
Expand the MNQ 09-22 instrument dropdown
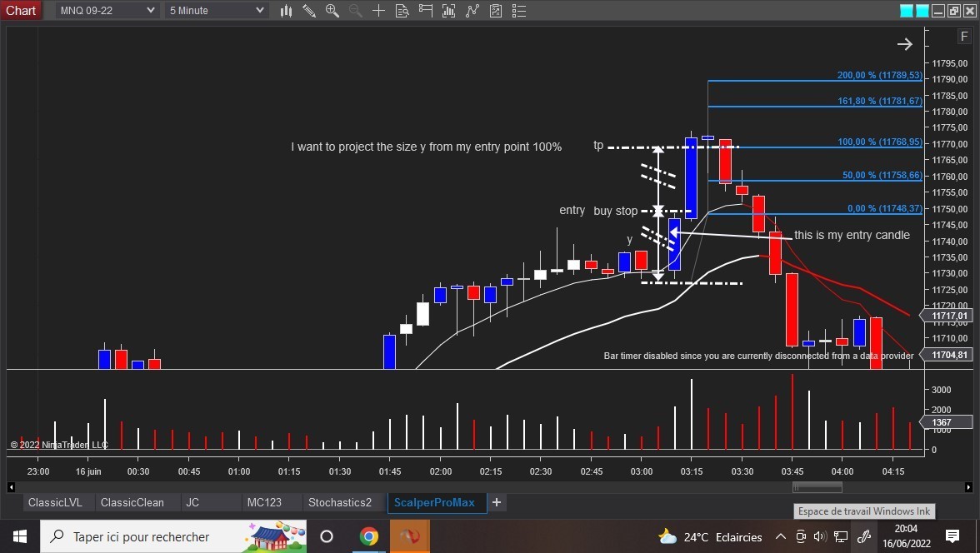tap(107, 11)
